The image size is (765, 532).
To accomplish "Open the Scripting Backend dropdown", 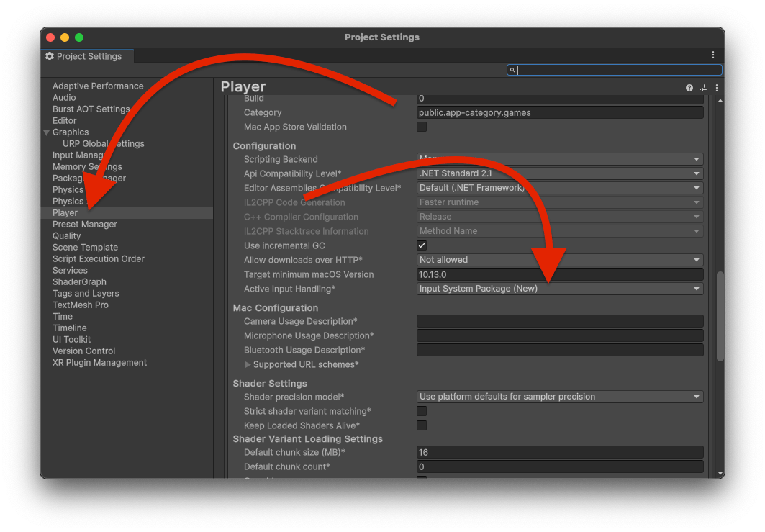I will point(559,159).
